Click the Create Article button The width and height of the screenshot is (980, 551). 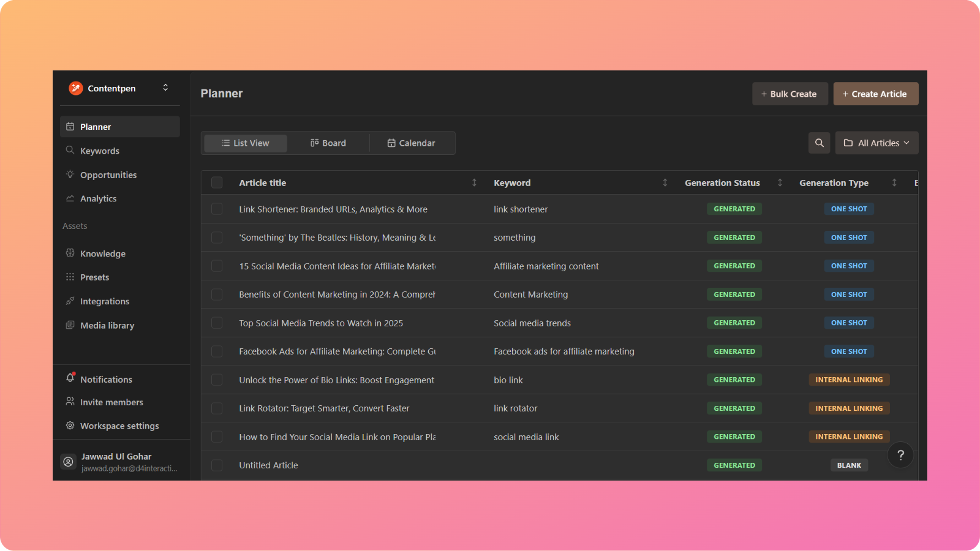pos(875,93)
